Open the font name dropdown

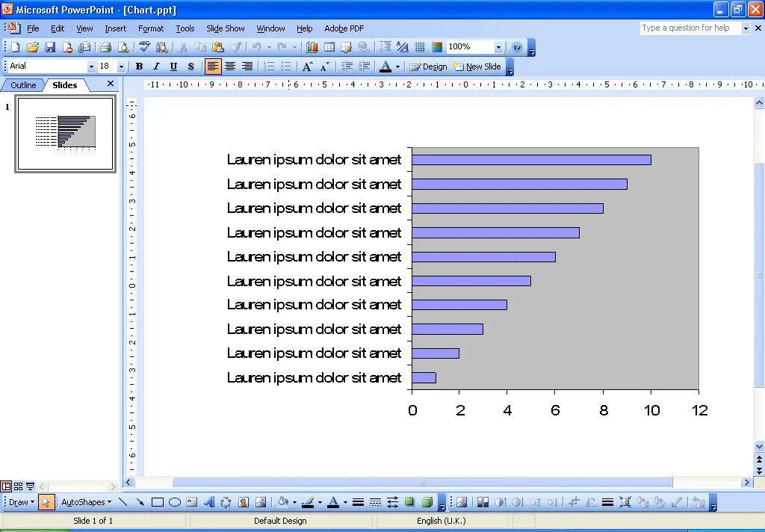91,66
